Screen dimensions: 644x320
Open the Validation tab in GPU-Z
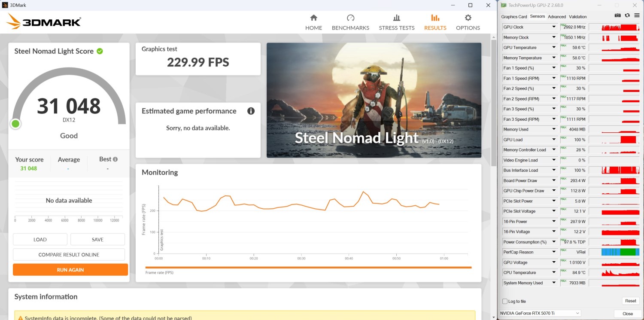pyautogui.click(x=577, y=17)
